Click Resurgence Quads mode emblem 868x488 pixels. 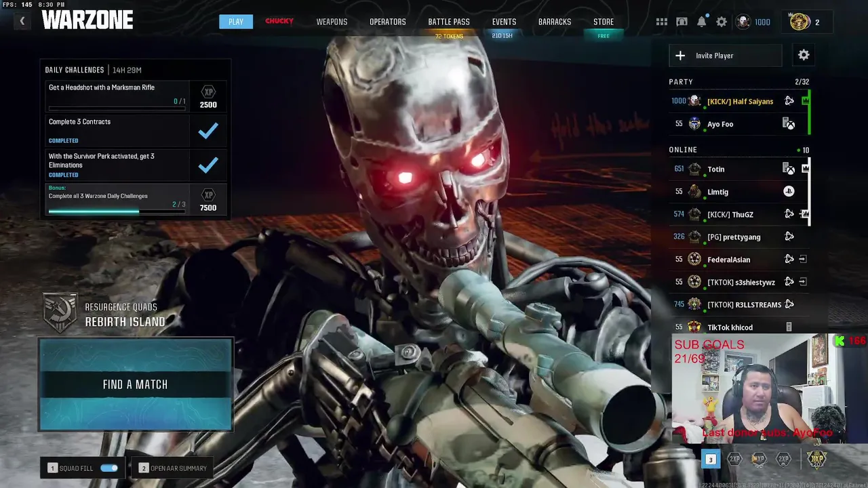tap(60, 313)
